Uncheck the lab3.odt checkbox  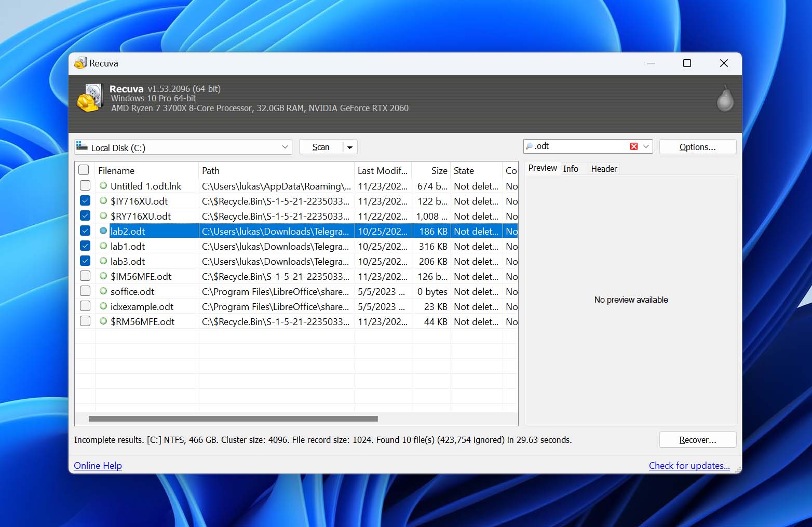pyautogui.click(x=85, y=261)
